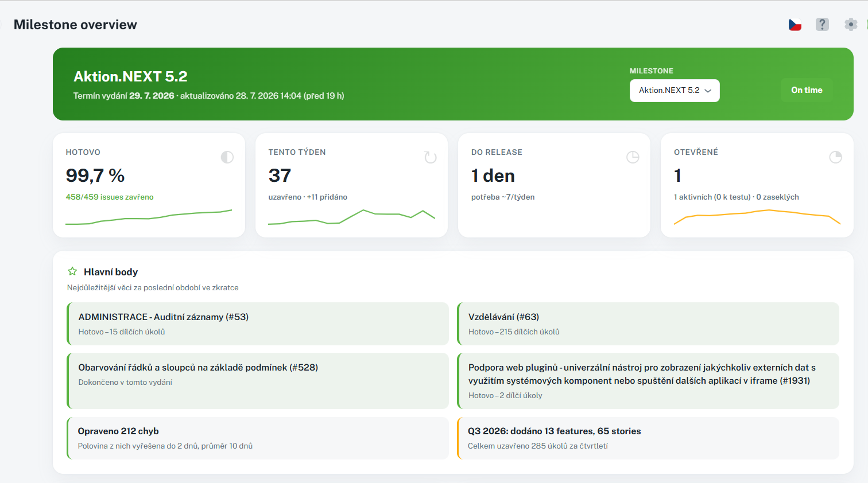Click Hotovo – 2 dílčí úkoly text
The width and height of the screenshot is (868, 483).
[505, 395]
